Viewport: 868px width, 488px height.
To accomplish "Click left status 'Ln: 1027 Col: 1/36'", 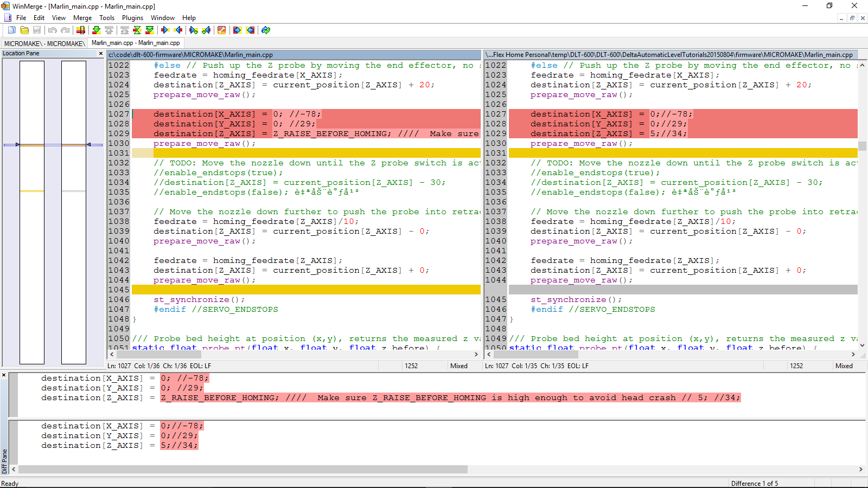I will tap(159, 366).
